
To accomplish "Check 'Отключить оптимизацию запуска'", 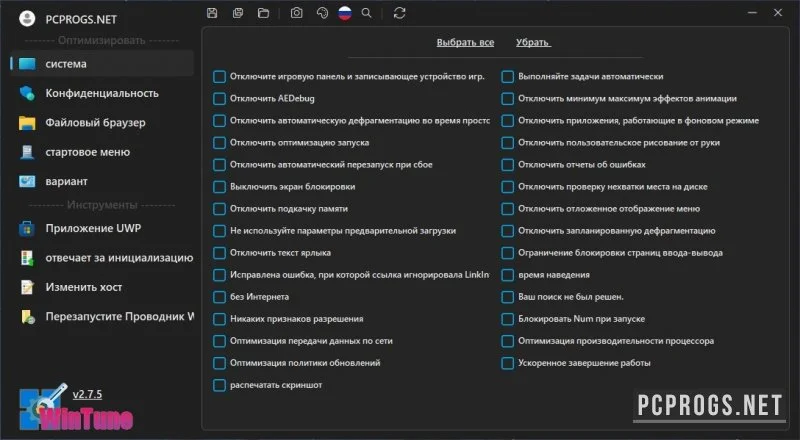I will (219, 142).
